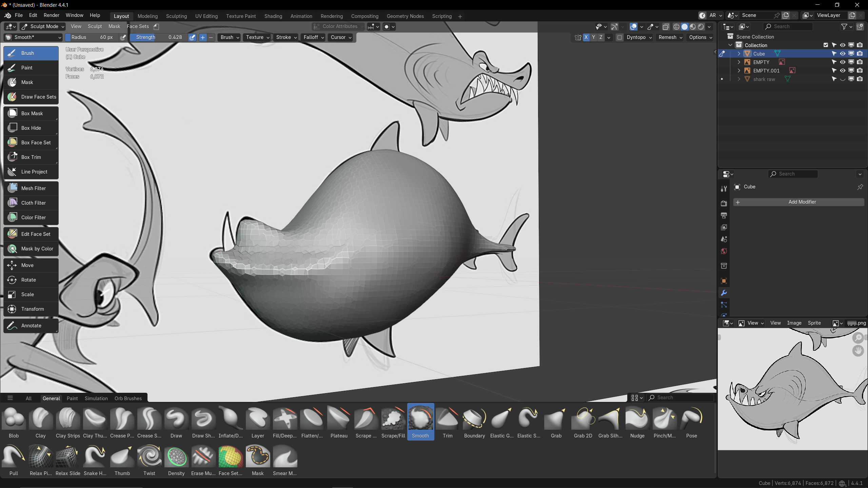Expand the Remesh dropdown

click(x=670, y=37)
